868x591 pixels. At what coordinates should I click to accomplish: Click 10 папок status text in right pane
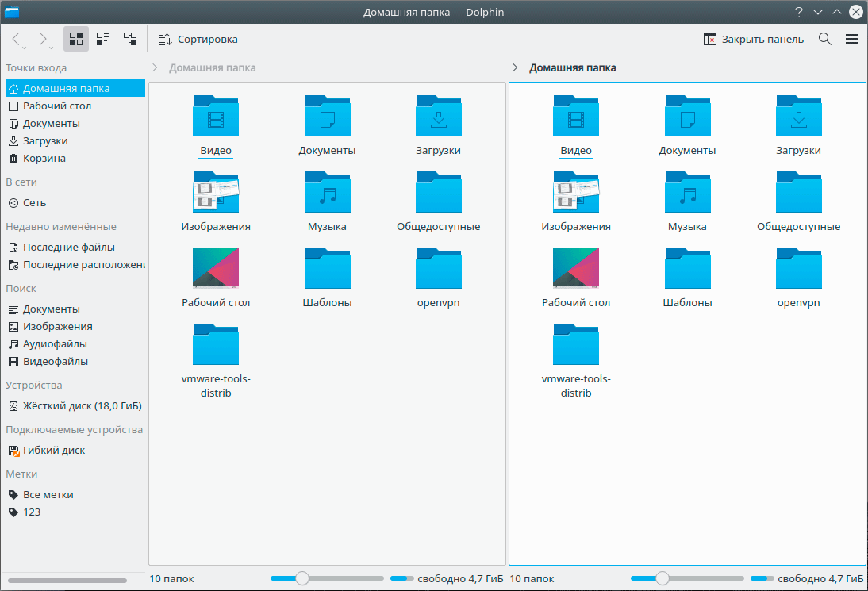[532, 578]
